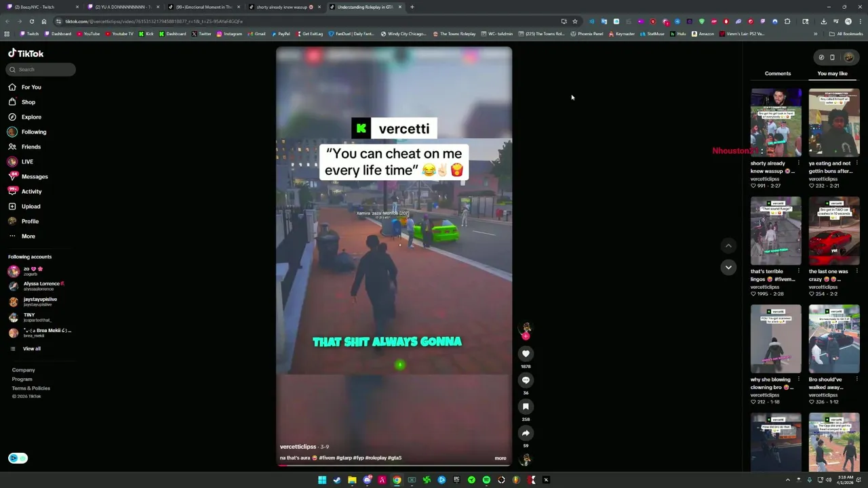Open the Windows Start menu

click(x=322, y=480)
